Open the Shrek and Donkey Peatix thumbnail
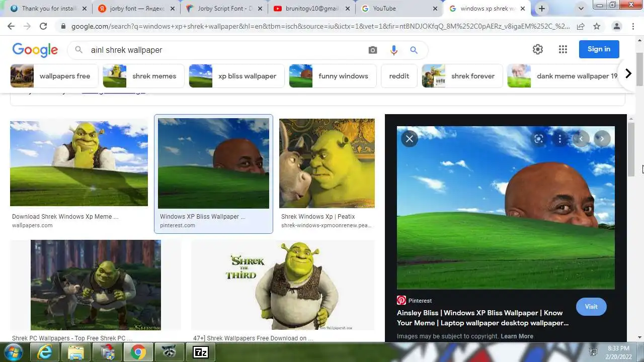Viewport: 644px width, 362px height. (x=327, y=163)
